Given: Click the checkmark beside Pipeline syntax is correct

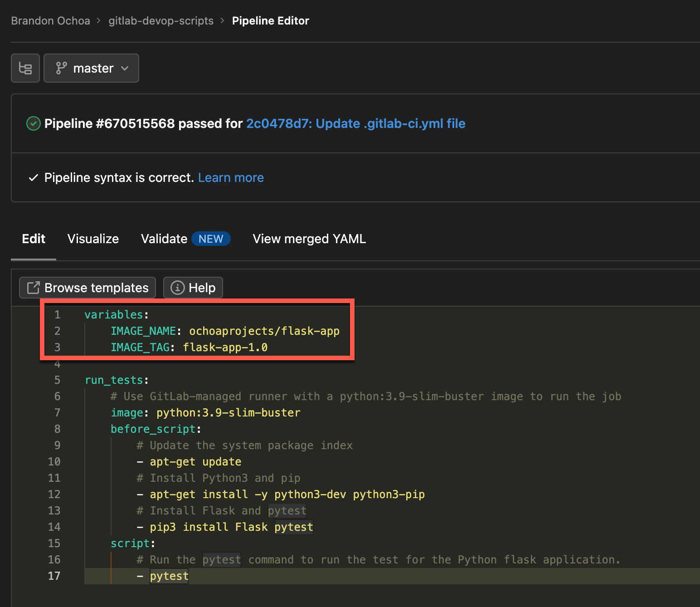Looking at the screenshot, I should [33, 177].
